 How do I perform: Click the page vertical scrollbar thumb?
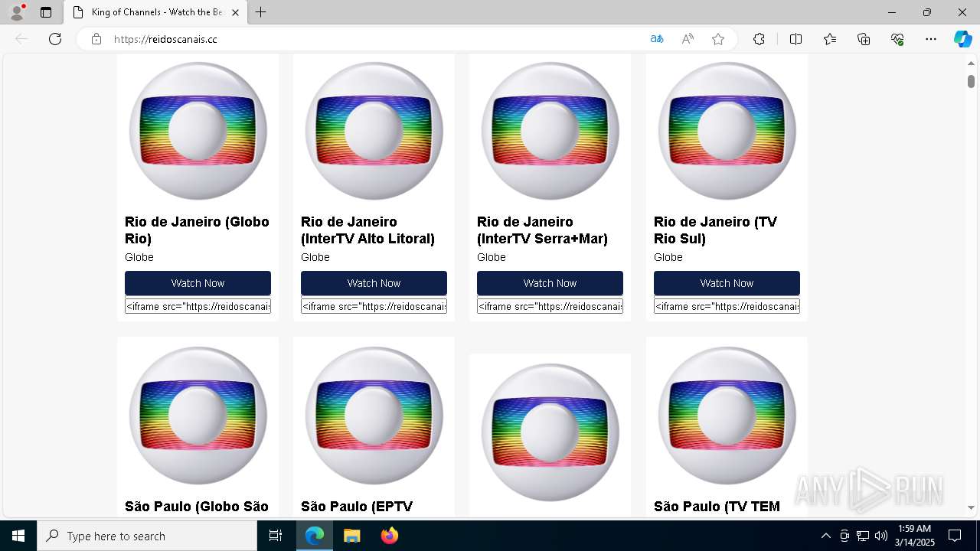[971, 81]
